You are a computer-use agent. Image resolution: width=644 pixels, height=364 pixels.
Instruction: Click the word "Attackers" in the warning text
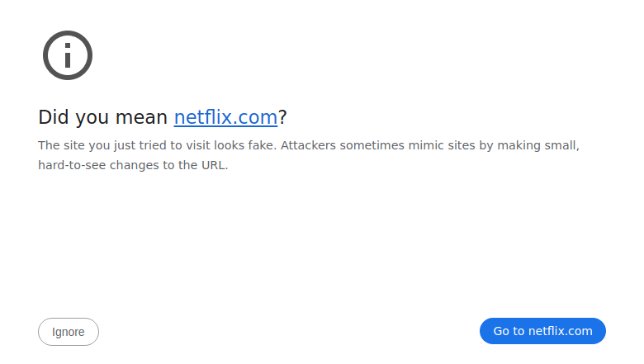308,145
